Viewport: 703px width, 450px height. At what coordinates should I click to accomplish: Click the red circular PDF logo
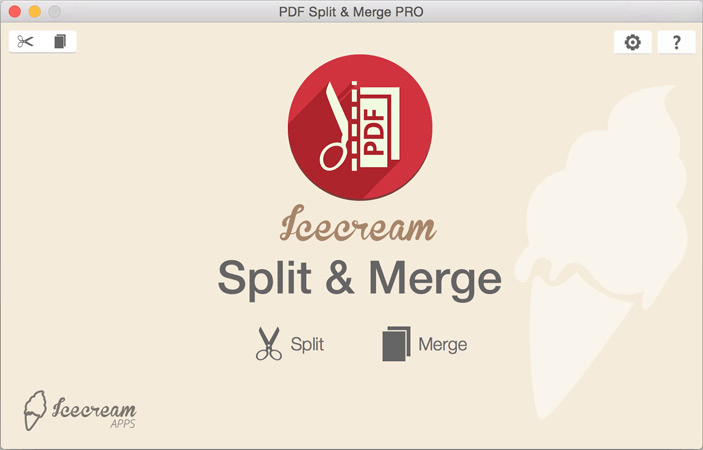tap(360, 128)
